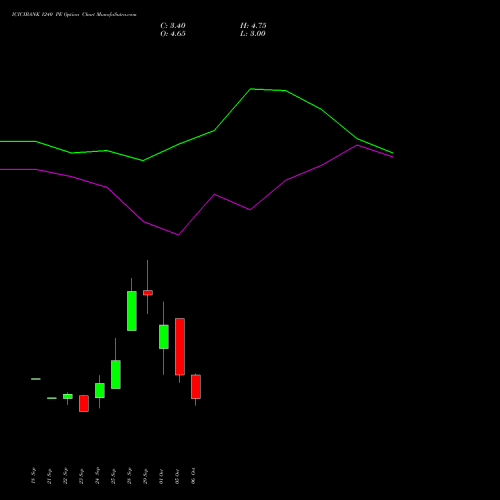
Task: Select the tall green candle for 28 Sep
Action: click(x=132, y=311)
